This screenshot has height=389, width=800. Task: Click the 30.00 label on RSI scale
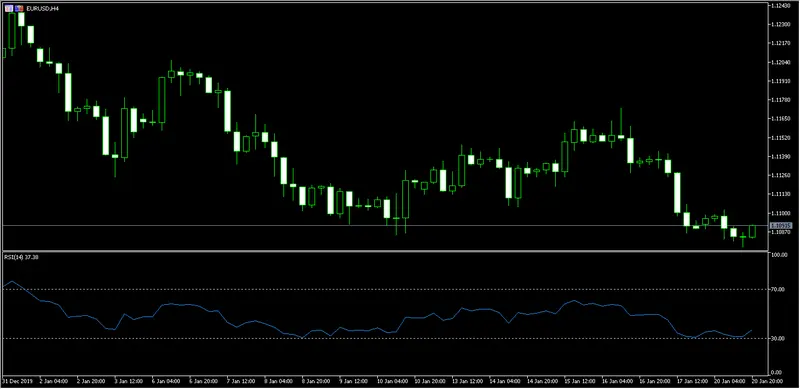(778, 338)
